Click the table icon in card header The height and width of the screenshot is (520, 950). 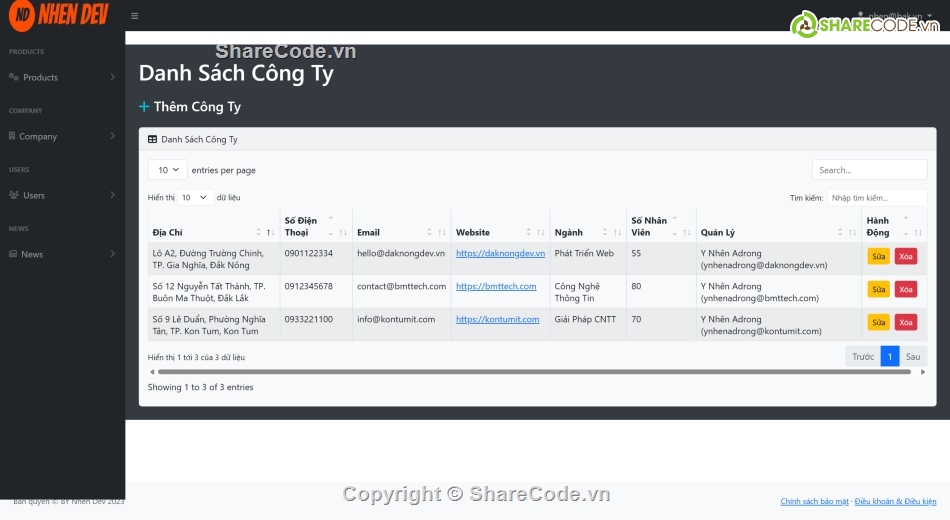[x=152, y=139]
